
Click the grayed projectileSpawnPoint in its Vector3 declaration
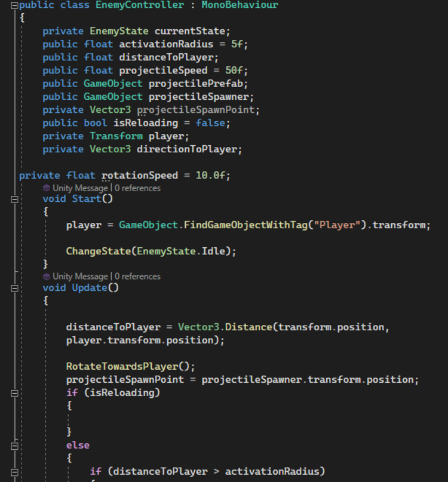pos(196,110)
